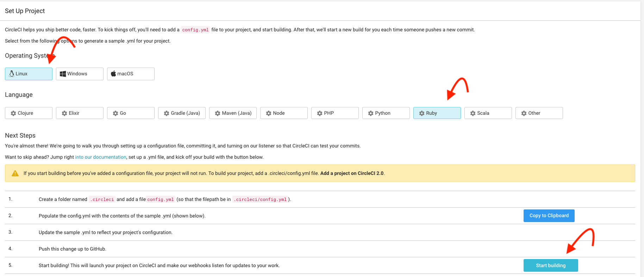Click the gear icon beside Gradle (Java)
This screenshot has width=644, height=277.
[167, 113]
